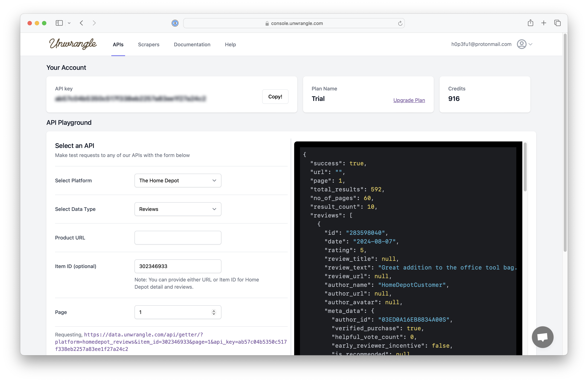This screenshot has width=588, height=382.
Task: Click the "author_id" 03ED0A16EB8834A00S value
Action: [414, 320]
